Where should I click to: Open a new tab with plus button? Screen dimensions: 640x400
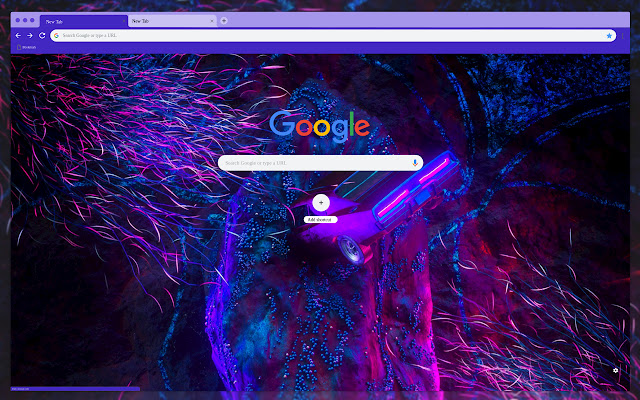pos(224,21)
